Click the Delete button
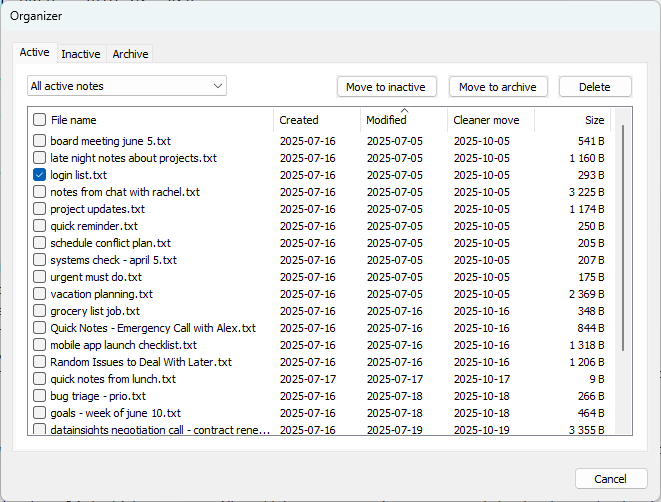 [594, 87]
